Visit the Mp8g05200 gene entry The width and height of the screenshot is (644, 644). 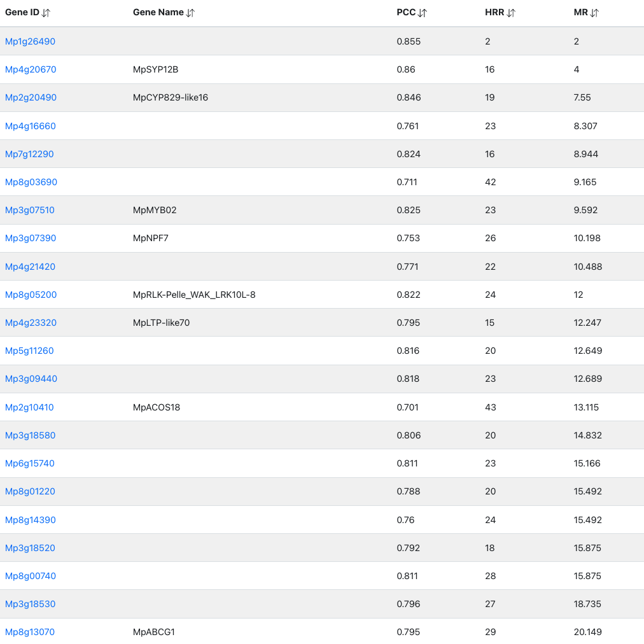31,295
